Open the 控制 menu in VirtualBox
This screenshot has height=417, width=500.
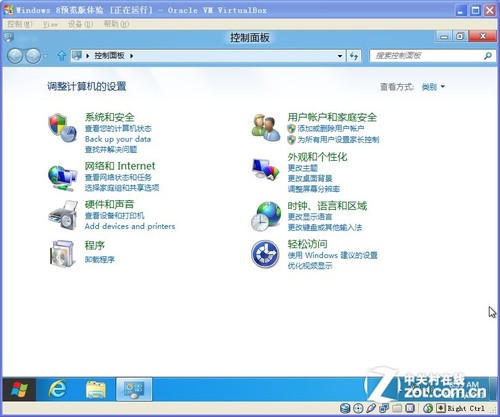[x=20, y=24]
